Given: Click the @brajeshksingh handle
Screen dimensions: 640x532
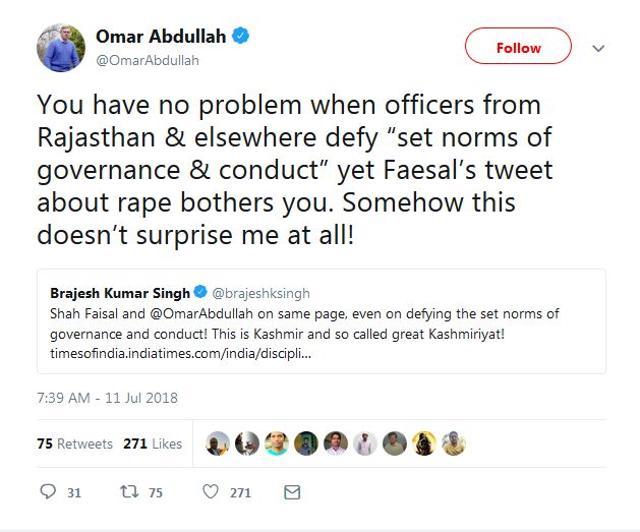Looking at the screenshot, I should (251, 294).
